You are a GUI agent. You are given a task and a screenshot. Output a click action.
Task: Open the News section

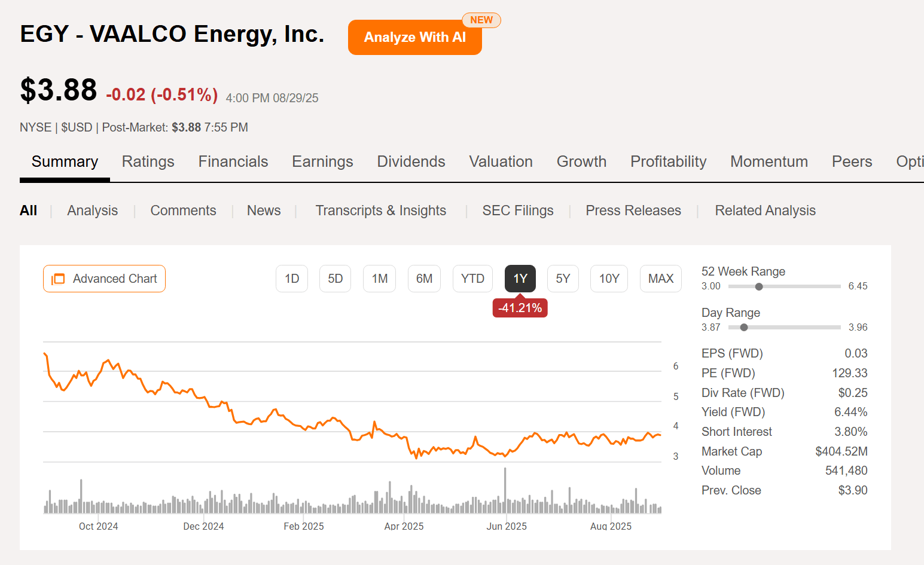pos(264,210)
